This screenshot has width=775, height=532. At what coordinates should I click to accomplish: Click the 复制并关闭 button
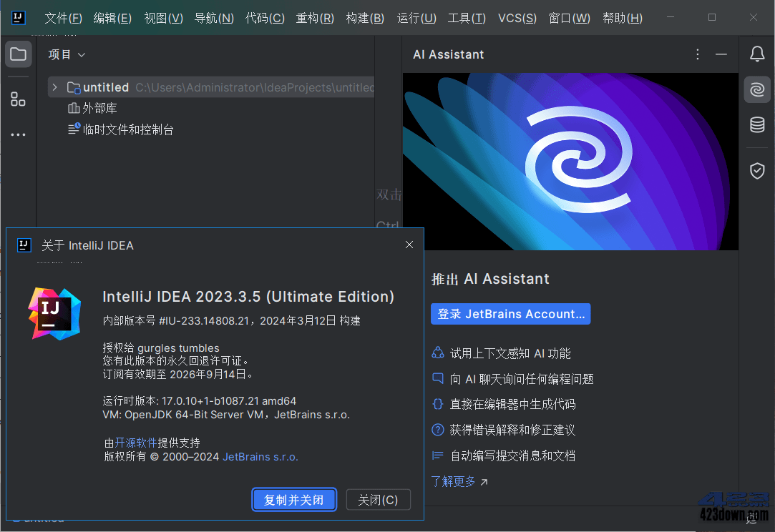point(294,499)
